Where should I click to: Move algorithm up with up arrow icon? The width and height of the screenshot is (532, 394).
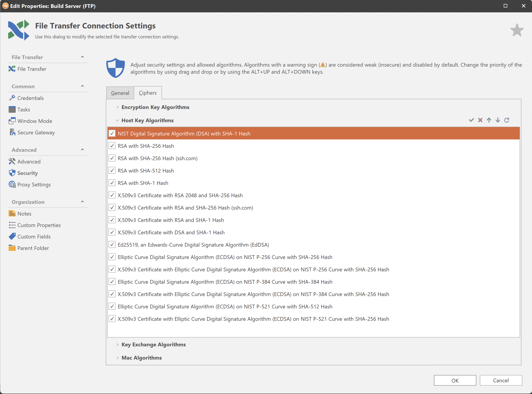pos(489,120)
